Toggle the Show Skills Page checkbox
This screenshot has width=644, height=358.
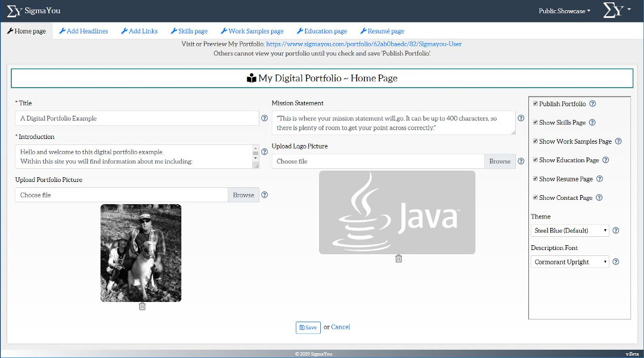(x=535, y=122)
